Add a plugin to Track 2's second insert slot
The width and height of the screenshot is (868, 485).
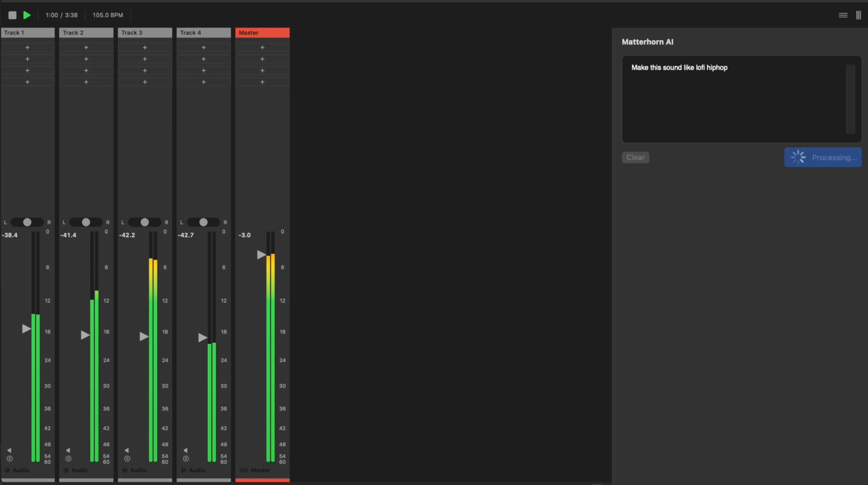[x=86, y=59]
